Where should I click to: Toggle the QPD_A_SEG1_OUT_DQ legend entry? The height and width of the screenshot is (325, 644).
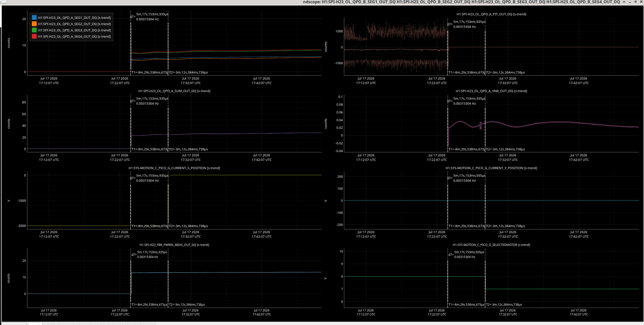tap(74, 18)
